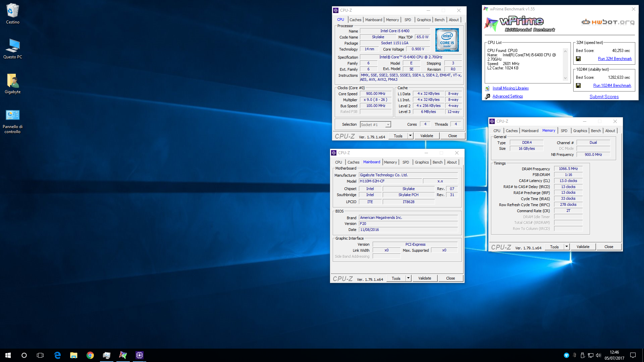This screenshot has height=362, width=644.
Task: Click the Core Speed value 900.00 MHz
Action: (375, 94)
